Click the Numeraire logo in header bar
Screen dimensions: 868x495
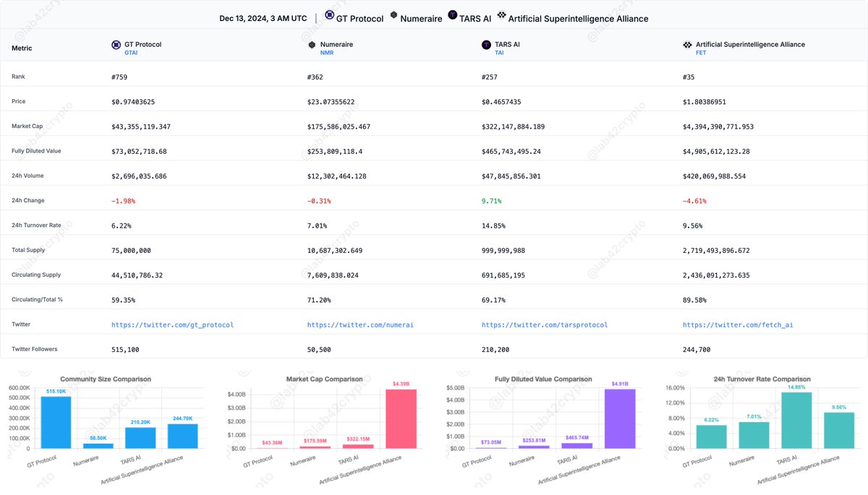coord(393,15)
